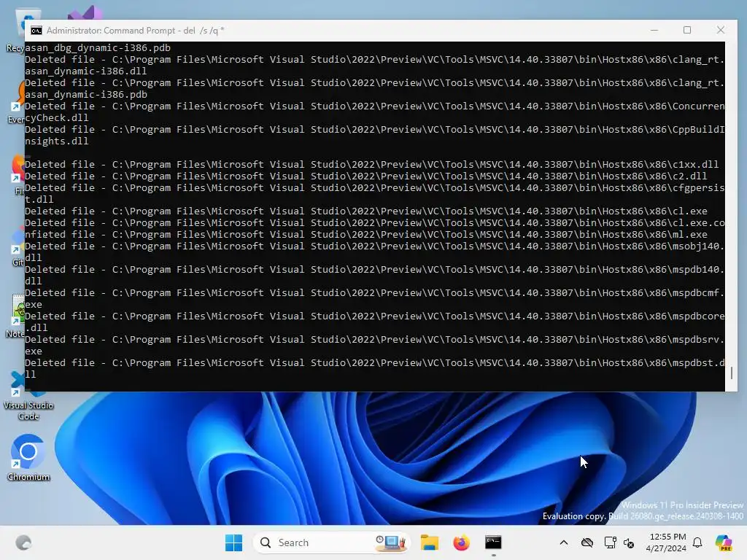Image resolution: width=747 pixels, height=560 pixels.
Task: Open File Explorer from the taskbar
Action: tap(429, 542)
